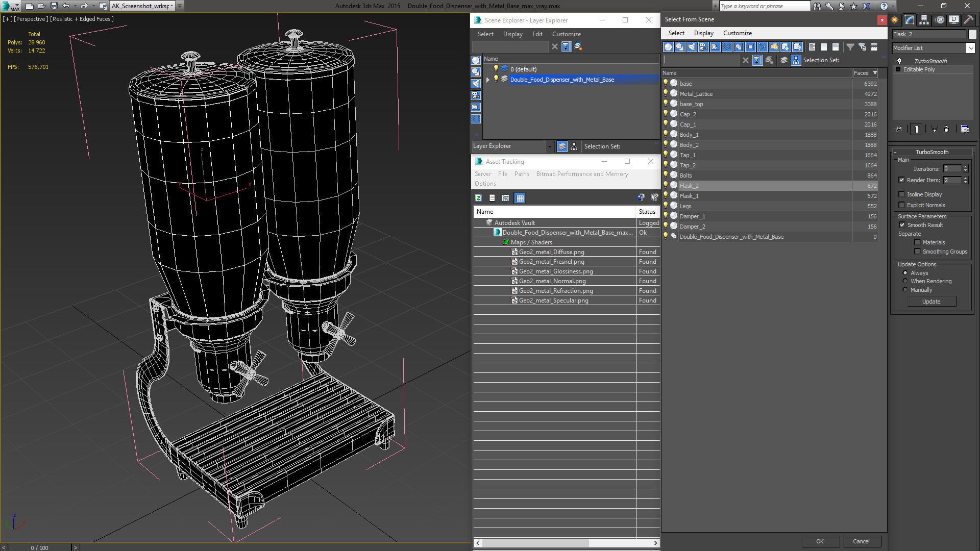Click OK in Select From Scene dialog
This screenshot has height=551, width=980.
[820, 541]
